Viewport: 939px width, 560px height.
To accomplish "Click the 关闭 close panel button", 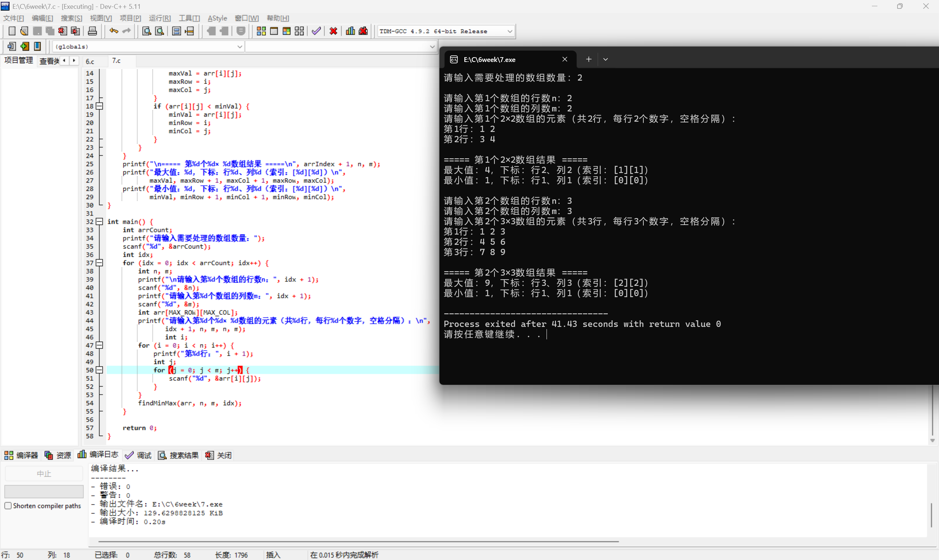I will coord(219,455).
